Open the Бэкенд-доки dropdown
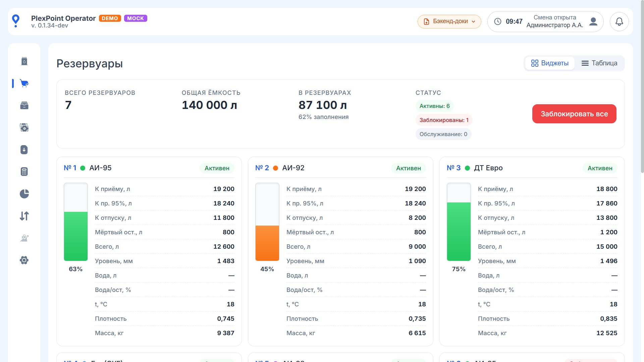 pyautogui.click(x=449, y=21)
